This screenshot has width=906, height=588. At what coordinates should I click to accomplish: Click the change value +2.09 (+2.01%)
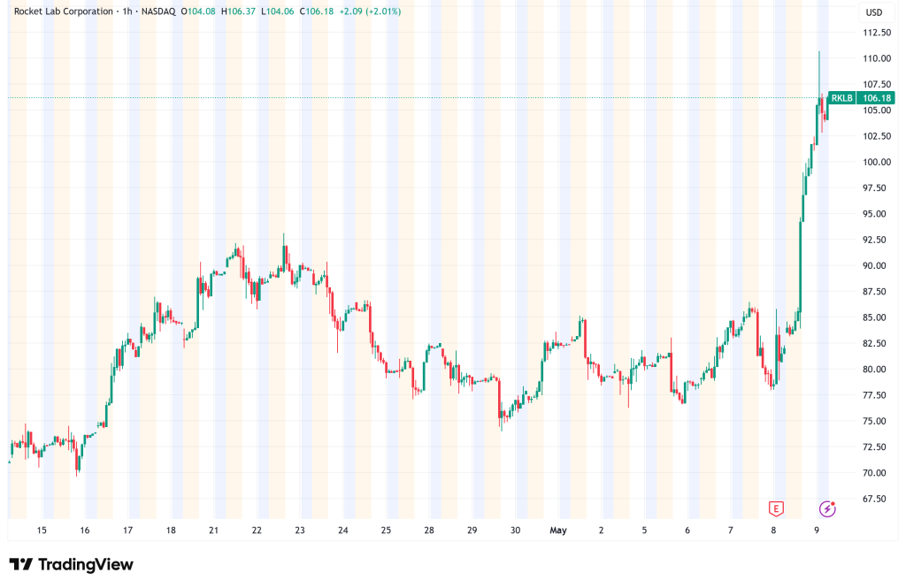pyautogui.click(x=370, y=11)
